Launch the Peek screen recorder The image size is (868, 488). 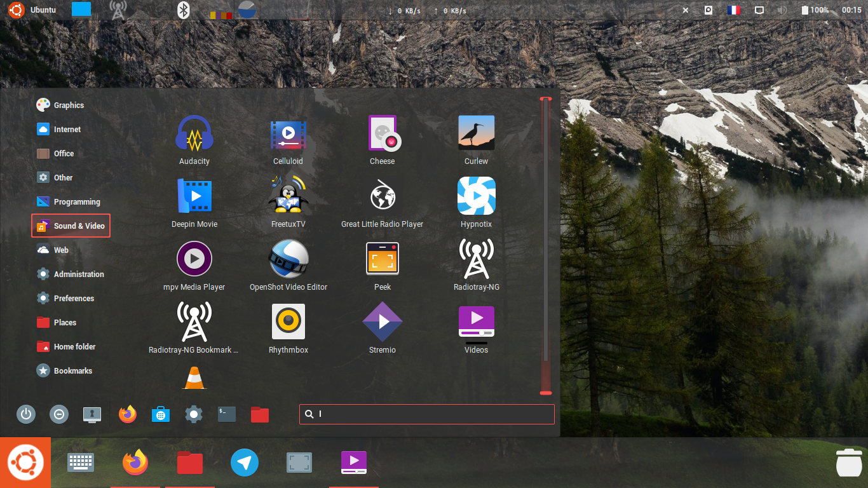click(383, 266)
